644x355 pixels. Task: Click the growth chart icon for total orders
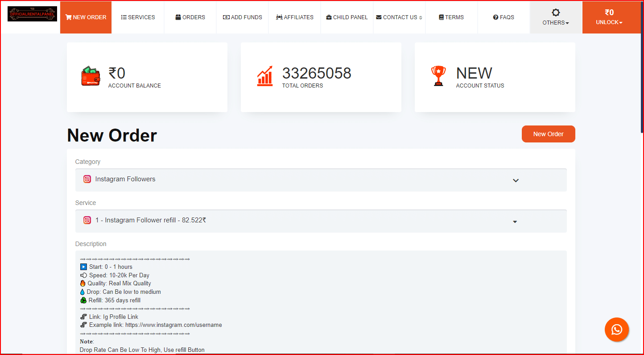[x=265, y=76]
